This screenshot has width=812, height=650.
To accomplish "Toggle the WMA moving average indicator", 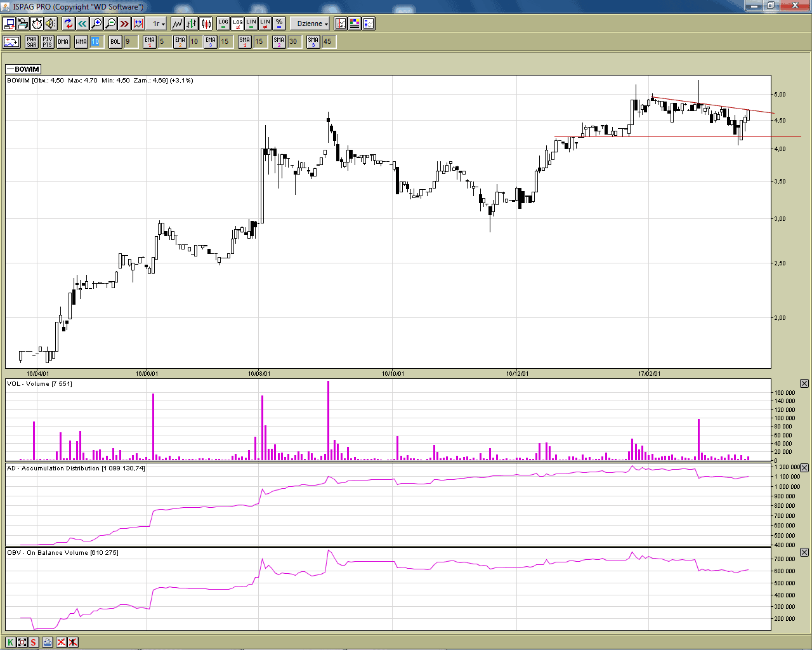I will [81, 42].
